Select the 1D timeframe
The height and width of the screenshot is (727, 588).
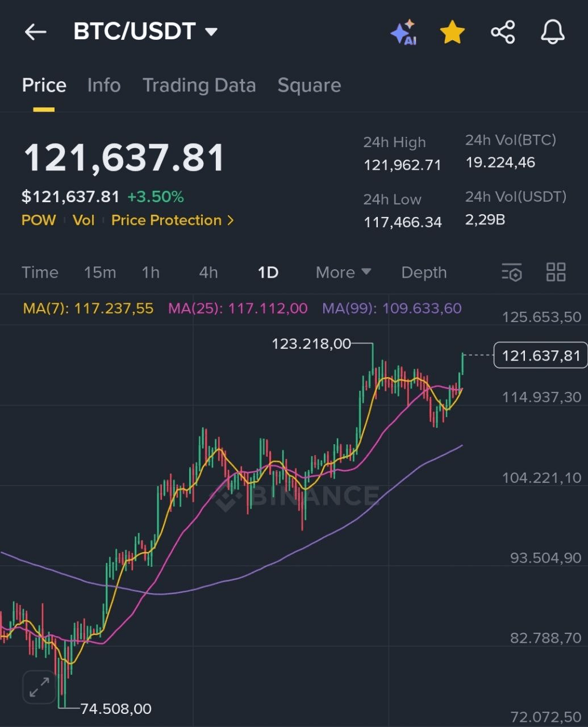268,273
